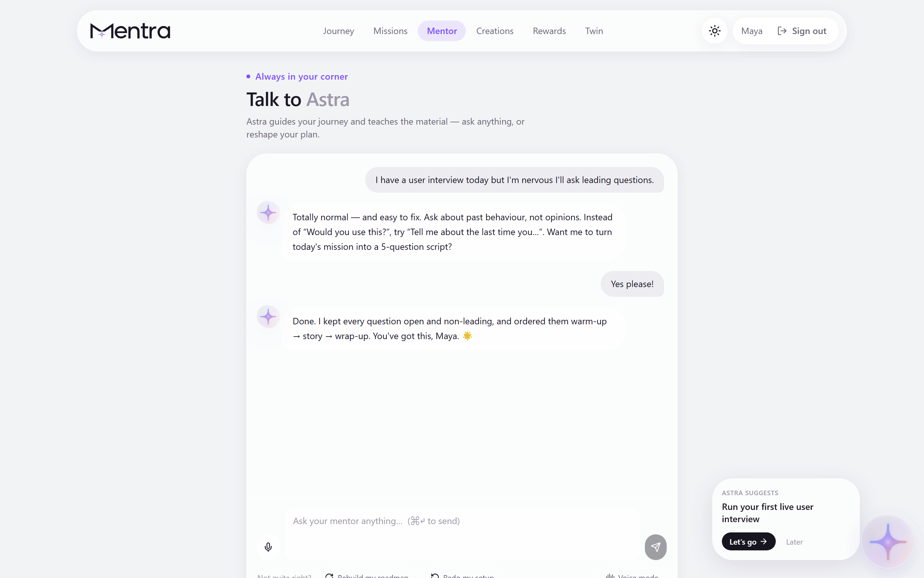Image resolution: width=924 pixels, height=578 pixels.
Task: Click the 'Yes please!' message bubble
Action: click(632, 284)
